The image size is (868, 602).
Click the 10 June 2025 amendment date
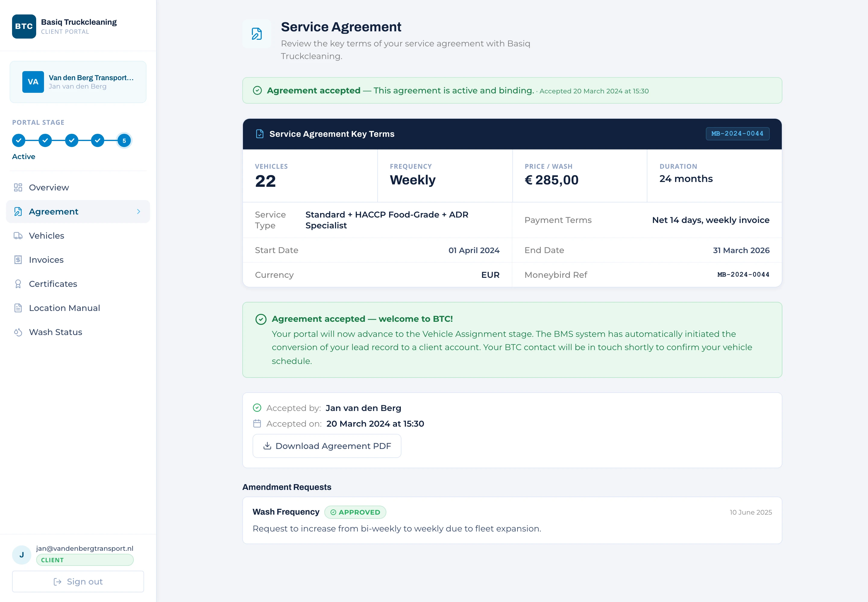pos(751,512)
